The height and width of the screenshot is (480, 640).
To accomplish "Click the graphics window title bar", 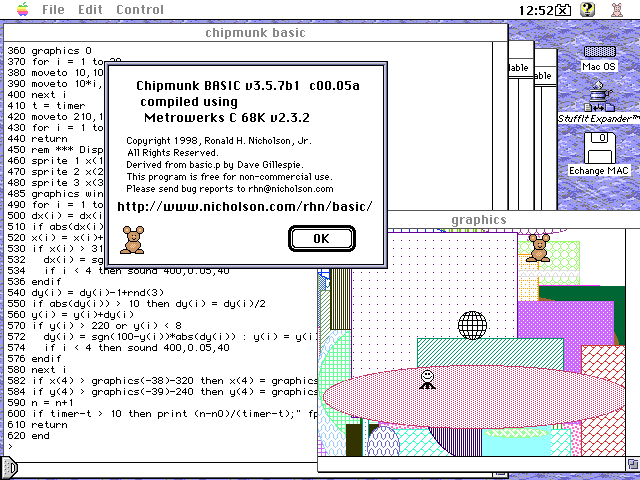I will click(x=479, y=220).
